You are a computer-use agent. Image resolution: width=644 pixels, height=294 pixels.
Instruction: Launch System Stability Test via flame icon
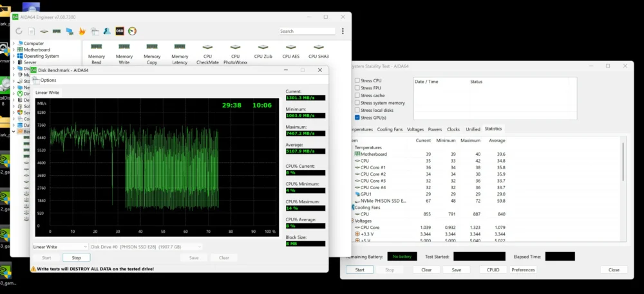pyautogui.click(x=82, y=31)
